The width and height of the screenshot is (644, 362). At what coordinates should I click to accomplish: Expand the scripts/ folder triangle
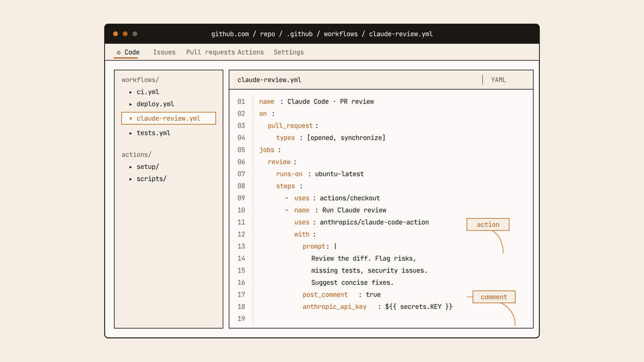coord(131,179)
